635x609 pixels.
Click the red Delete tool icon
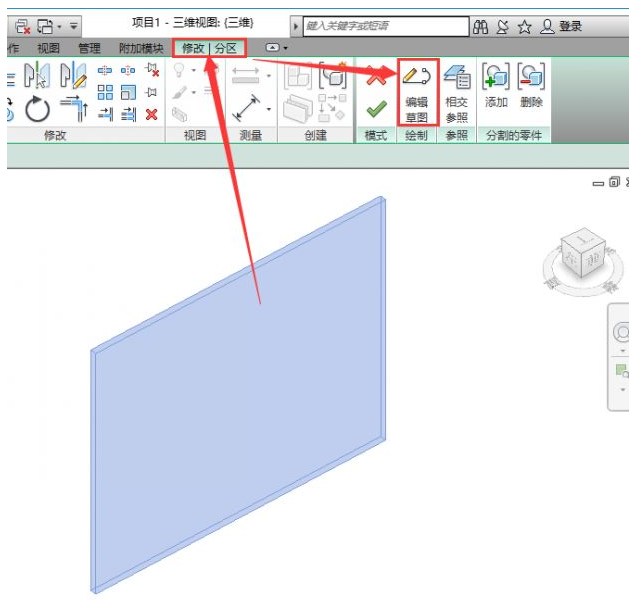click(x=151, y=115)
